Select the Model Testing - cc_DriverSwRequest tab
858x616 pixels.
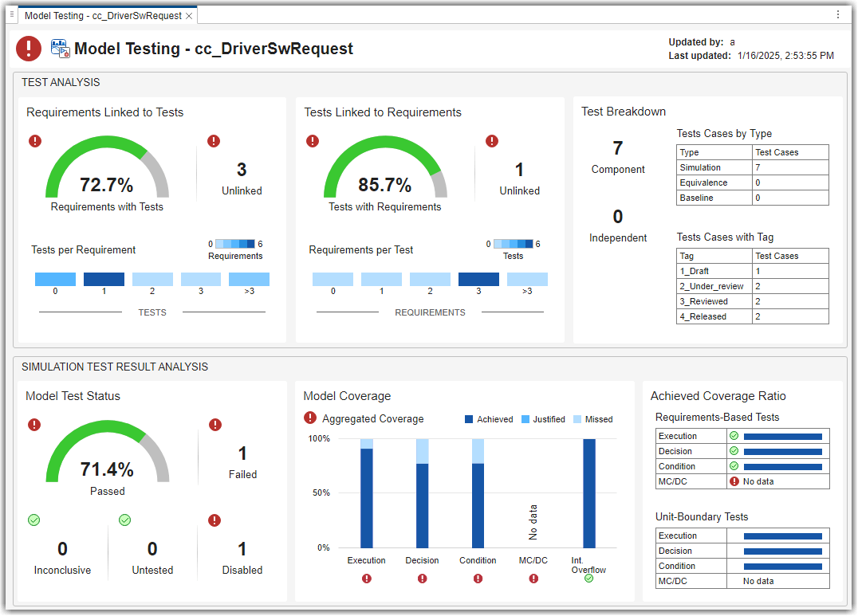[103, 16]
